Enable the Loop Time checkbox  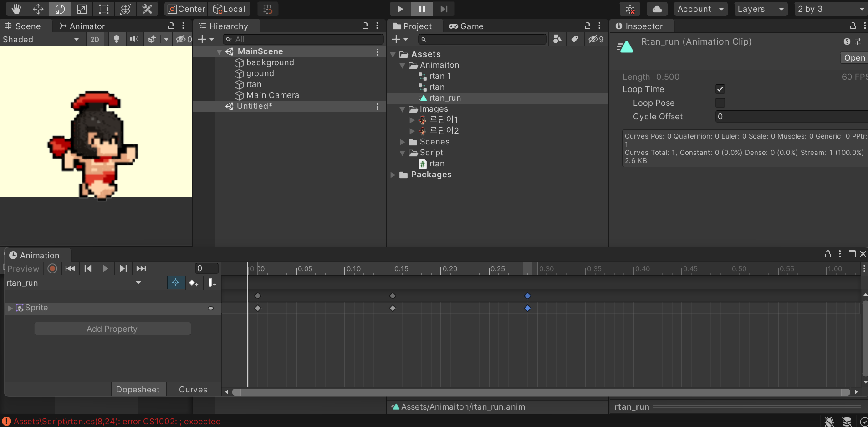720,89
